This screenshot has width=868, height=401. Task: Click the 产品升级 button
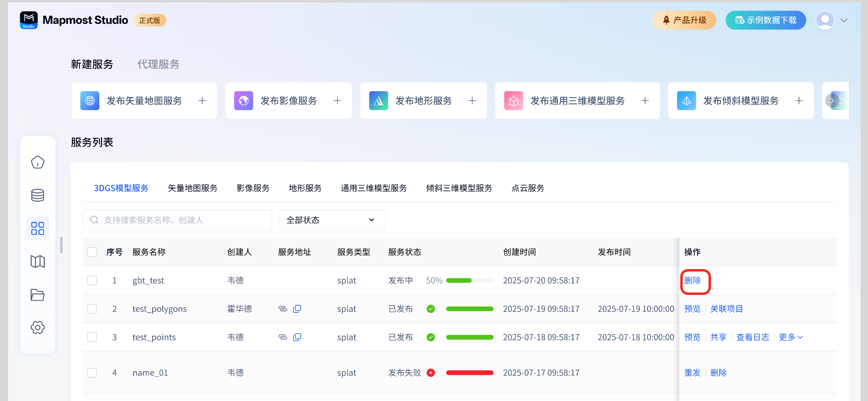point(684,20)
